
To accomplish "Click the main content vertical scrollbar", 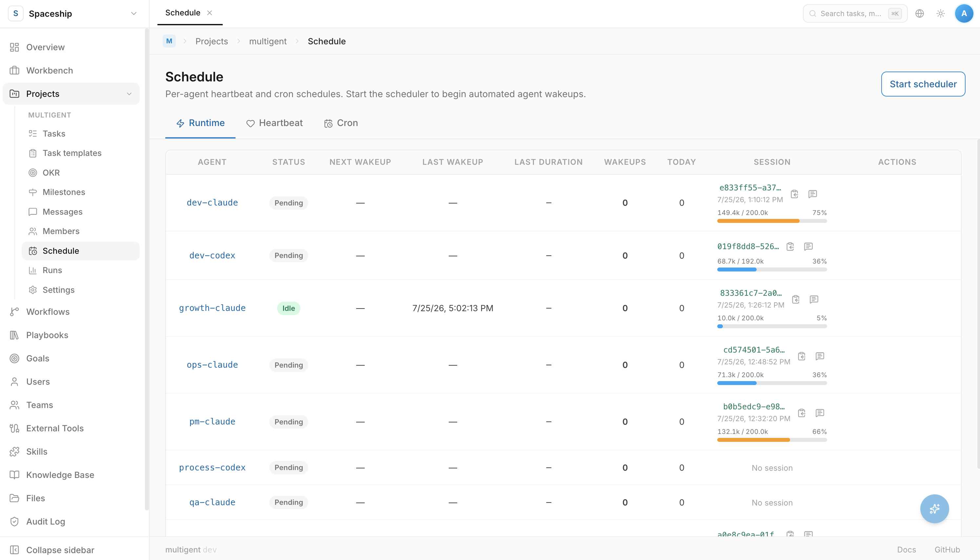I will coord(978,304).
